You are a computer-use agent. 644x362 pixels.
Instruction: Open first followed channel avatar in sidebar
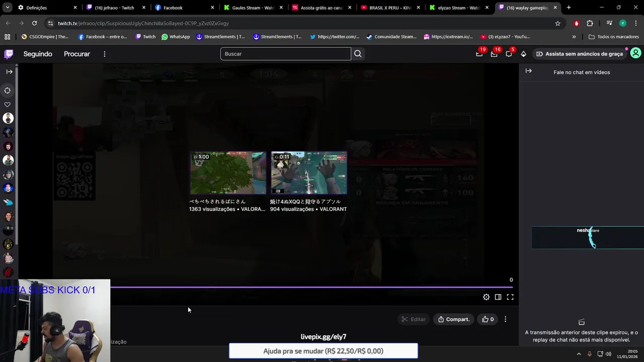click(8, 118)
